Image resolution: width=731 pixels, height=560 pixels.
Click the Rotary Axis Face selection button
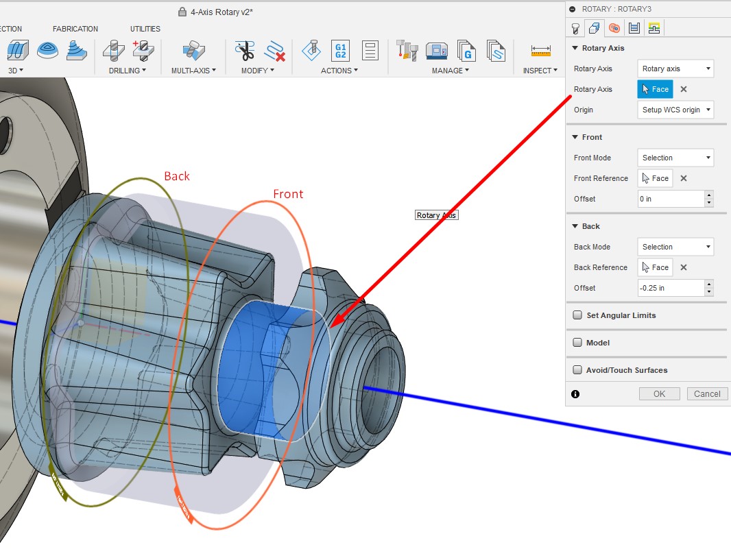pyautogui.click(x=655, y=89)
